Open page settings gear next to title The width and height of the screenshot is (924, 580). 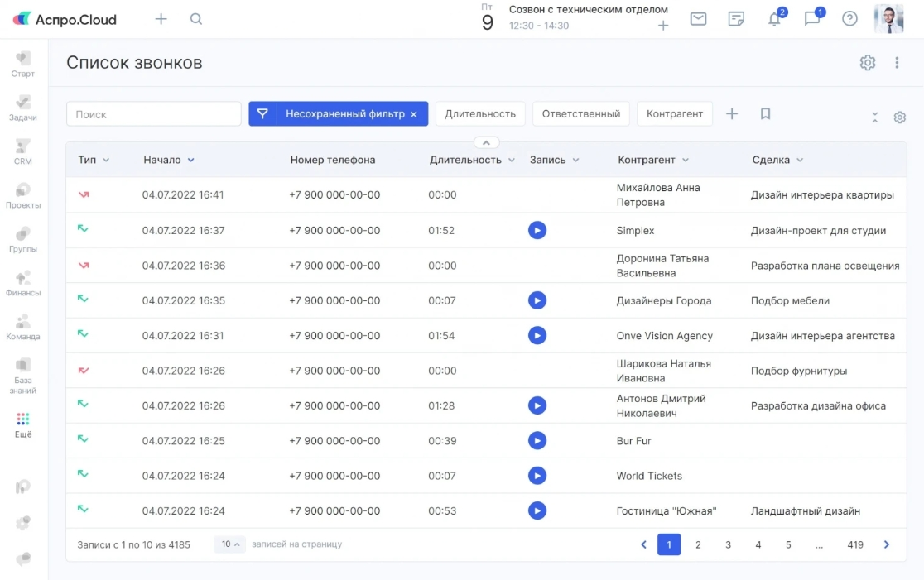[867, 63]
